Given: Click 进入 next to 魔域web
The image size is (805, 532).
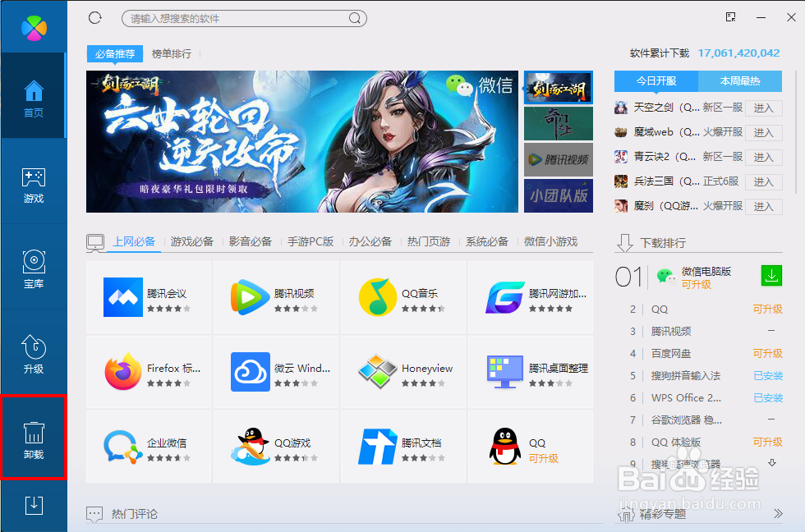Looking at the screenshot, I should coord(763,132).
